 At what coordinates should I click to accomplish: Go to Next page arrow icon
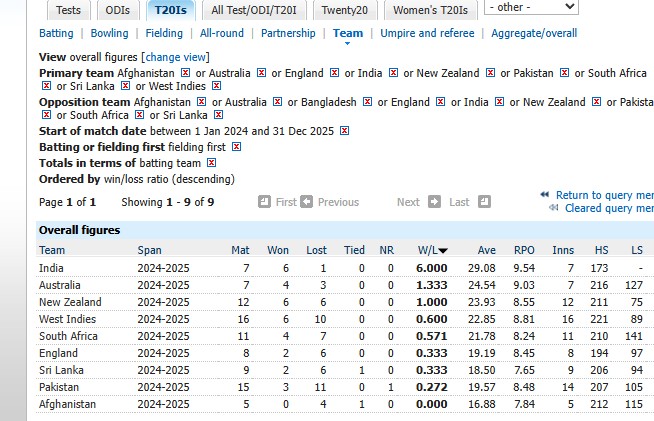pyautogui.click(x=434, y=202)
